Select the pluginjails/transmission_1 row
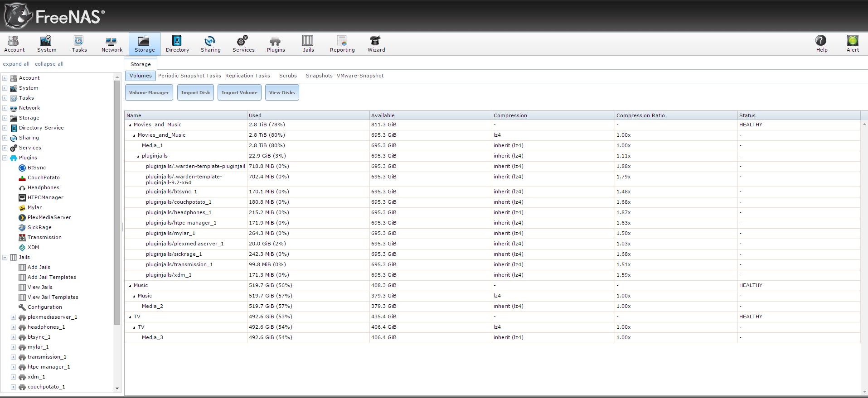 pyautogui.click(x=492, y=264)
